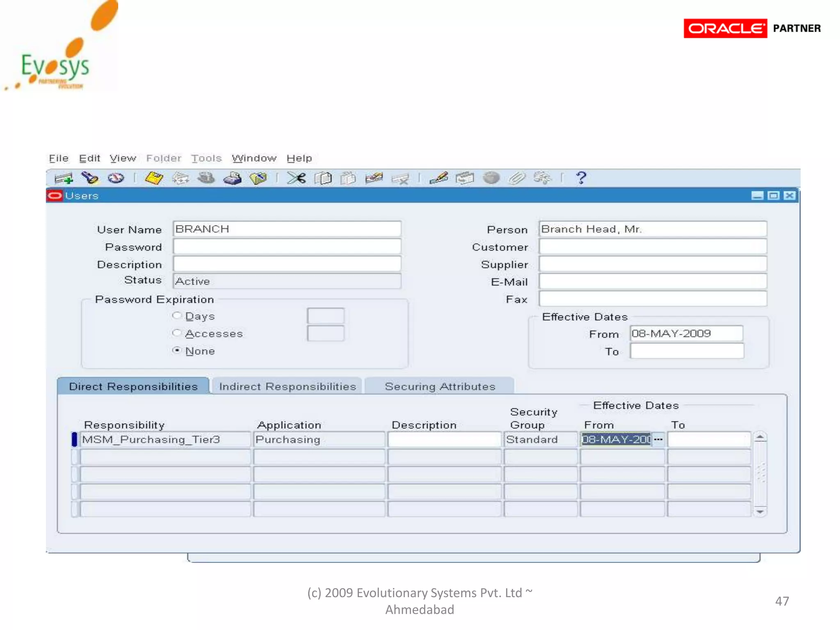Screen dimensions: 840x630
Task: Click the responsibilities scrollbar down arrow
Action: [x=760, y=511]
